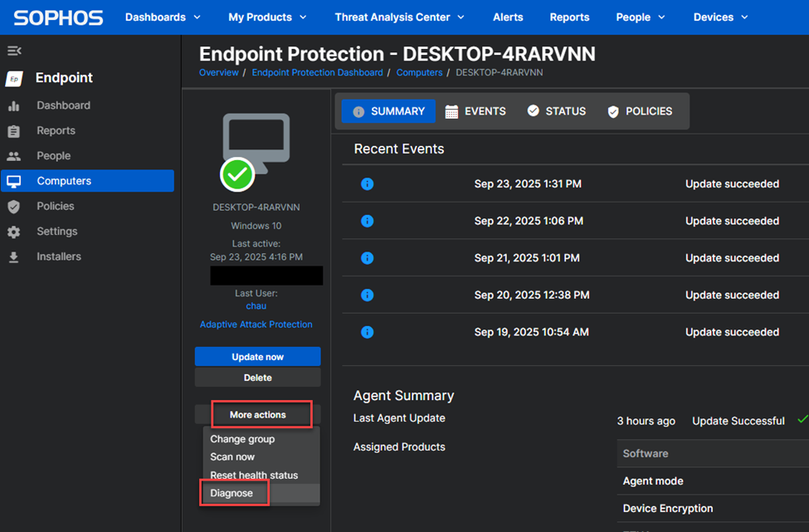Open the Devices dropdown in top bar
Screen dimensions: 809x532
[720, 17]
